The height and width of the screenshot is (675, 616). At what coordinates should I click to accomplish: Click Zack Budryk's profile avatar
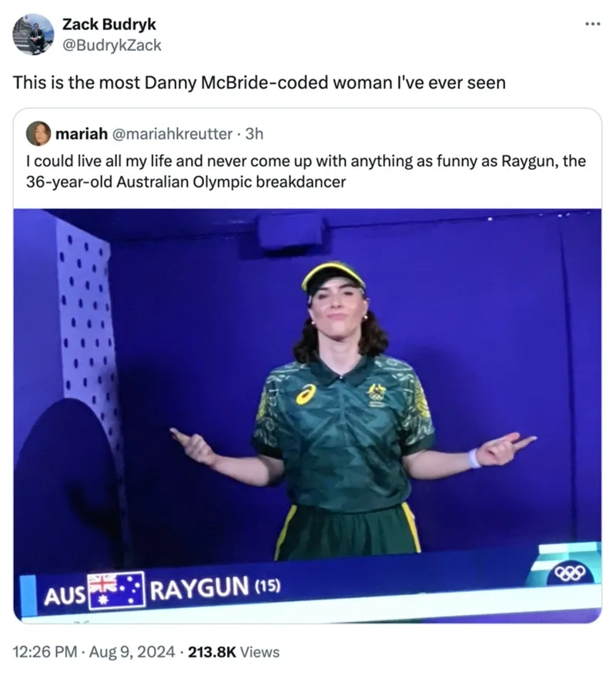(33, 35)
